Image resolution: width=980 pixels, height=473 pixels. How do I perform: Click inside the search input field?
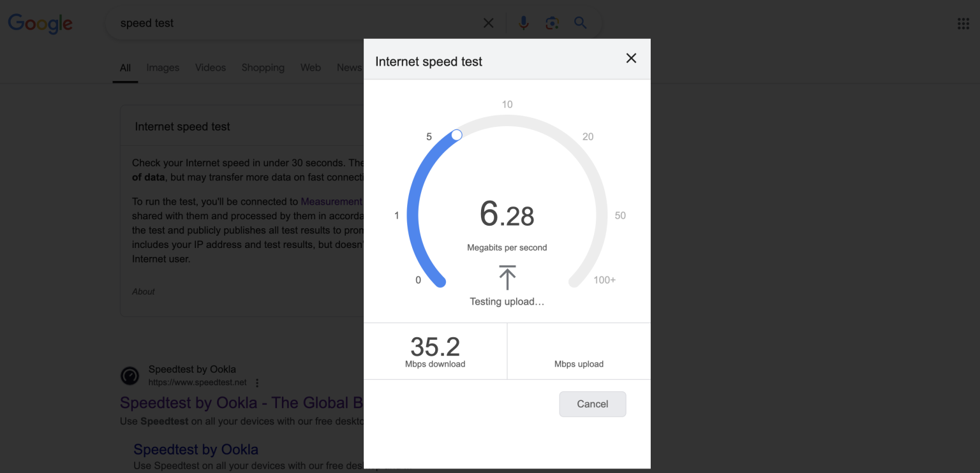(x=255, y=23)
